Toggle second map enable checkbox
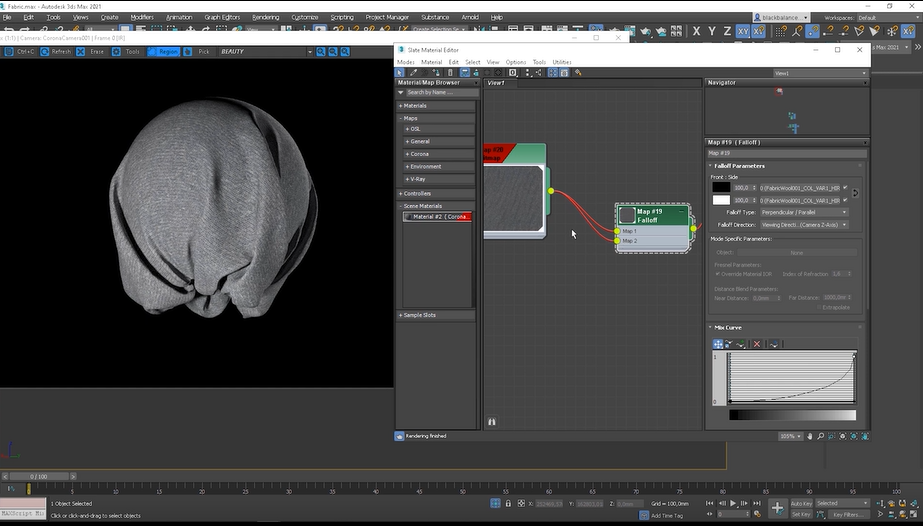 [x=845, y=200]
